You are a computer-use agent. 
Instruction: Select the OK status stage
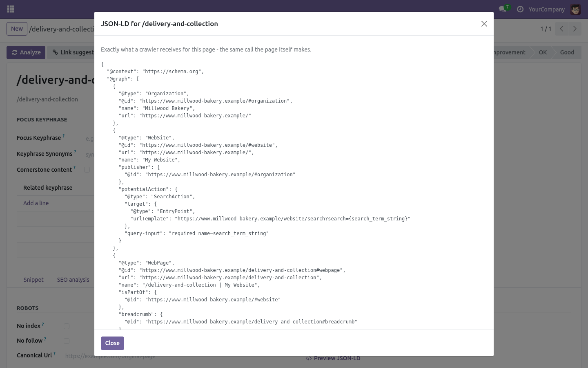point(543,52)
